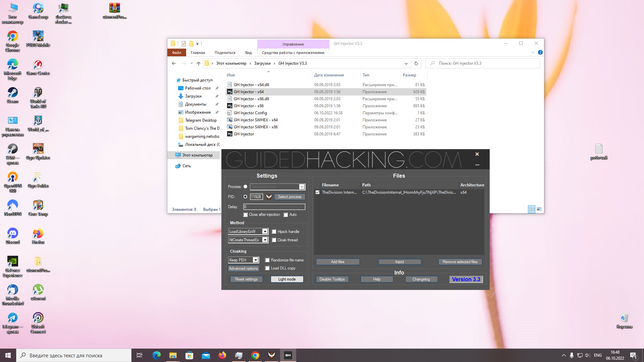Image resolution: width=644 pixels, height=362 pixels.
Task: Toggle Randomize file name checkbox
Action: click(x=267, y=260)
